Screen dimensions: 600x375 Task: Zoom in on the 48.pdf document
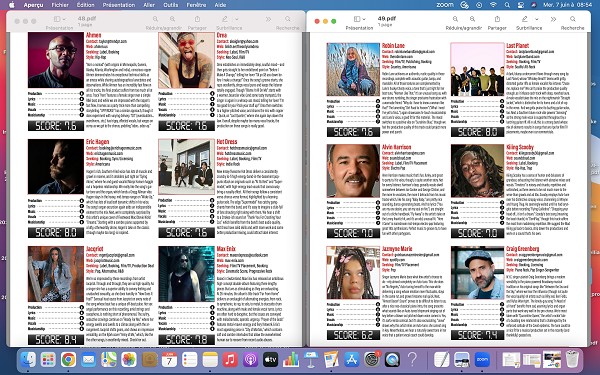(173, 19)
